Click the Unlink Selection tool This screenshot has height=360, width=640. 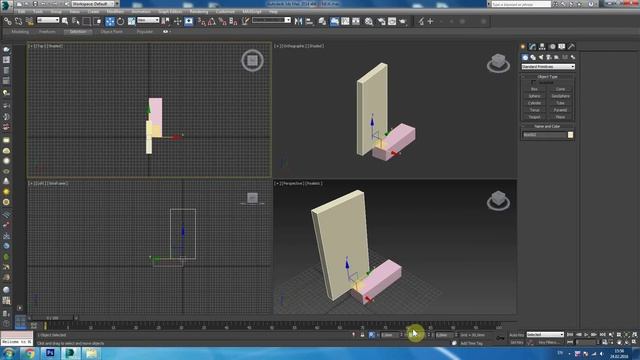[18, 21]
